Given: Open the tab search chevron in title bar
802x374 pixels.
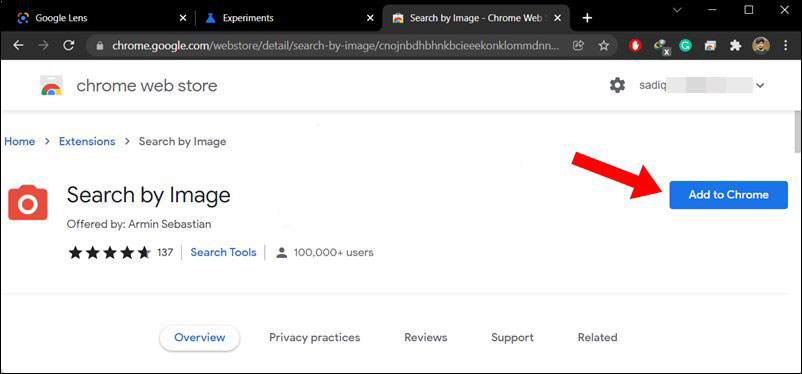Looking at the screenshot, I should point(677,10).
